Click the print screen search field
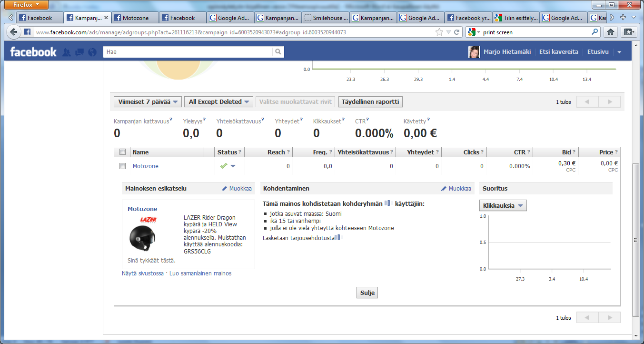Viewport: 644px width, 344px height. click(535, 32)
